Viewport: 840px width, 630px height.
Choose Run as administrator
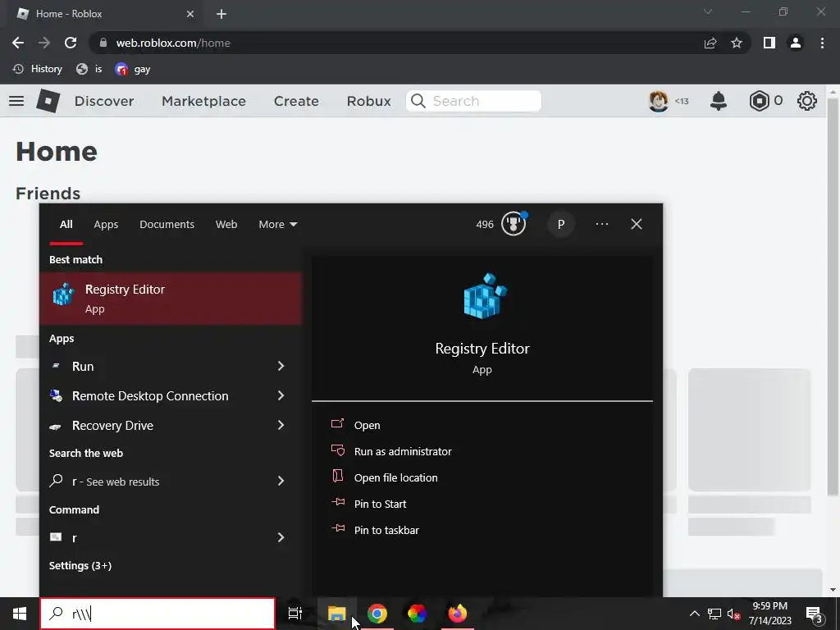402,452
